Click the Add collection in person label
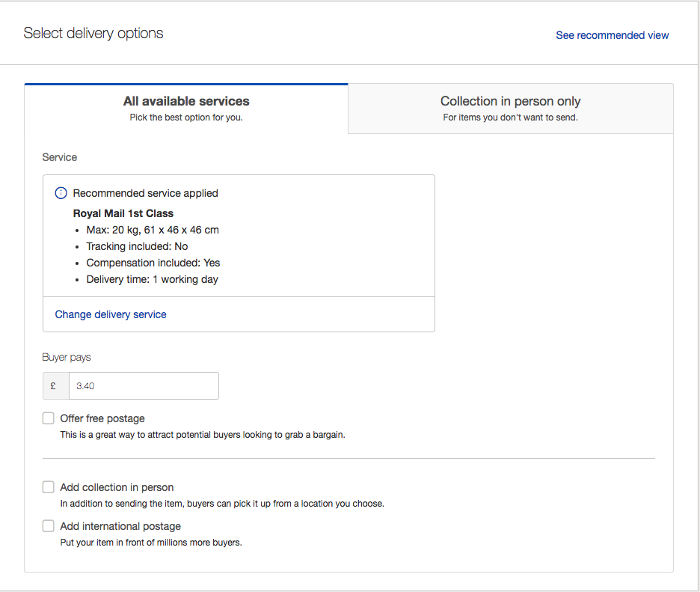This screenshot has width=700, height=592. (x=117, y=487)
